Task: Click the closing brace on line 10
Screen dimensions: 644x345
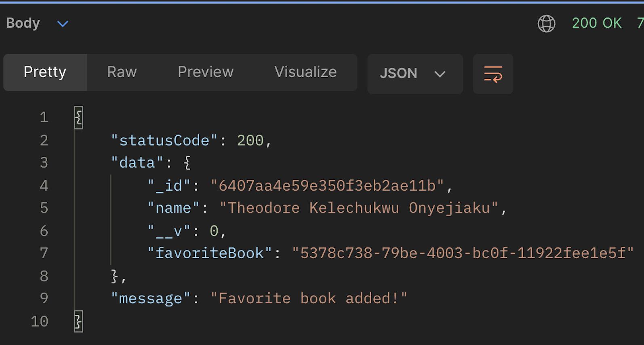Action: (78, 322)
